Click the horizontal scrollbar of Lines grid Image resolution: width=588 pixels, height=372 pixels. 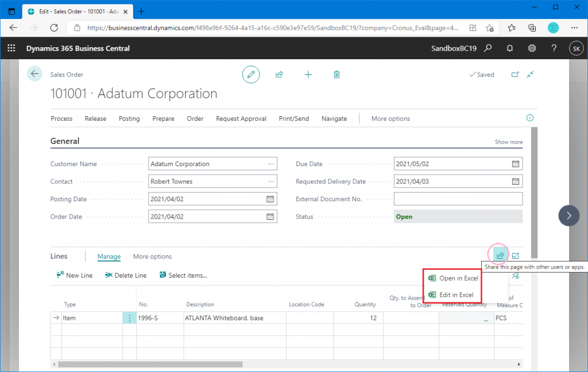pyautogui.click(x=150, y=365)
